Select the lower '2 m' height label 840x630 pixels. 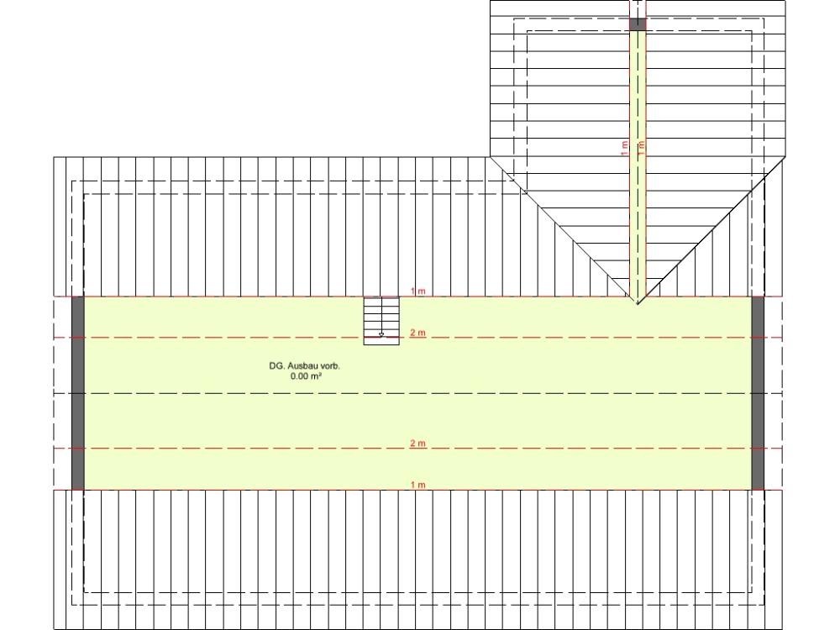(x=417, y=443)
